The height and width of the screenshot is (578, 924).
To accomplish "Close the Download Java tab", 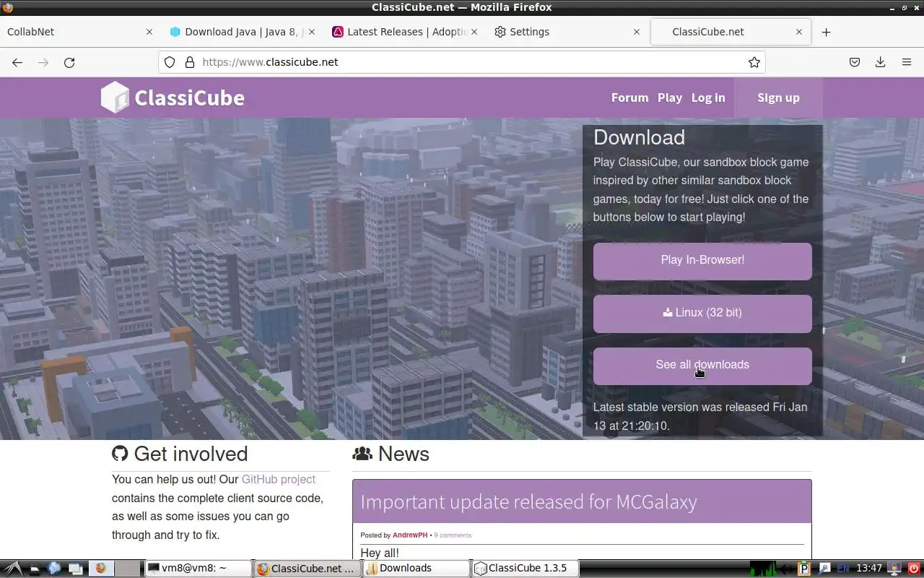I will point(312,32).
